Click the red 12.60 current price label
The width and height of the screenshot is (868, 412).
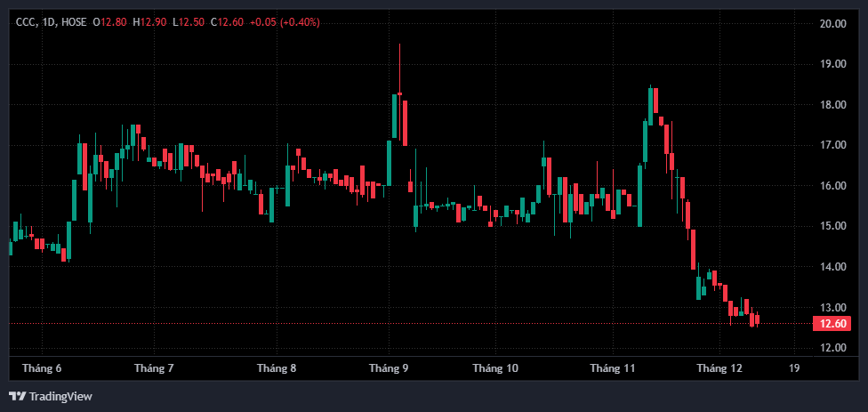click(x=832, y=324)
